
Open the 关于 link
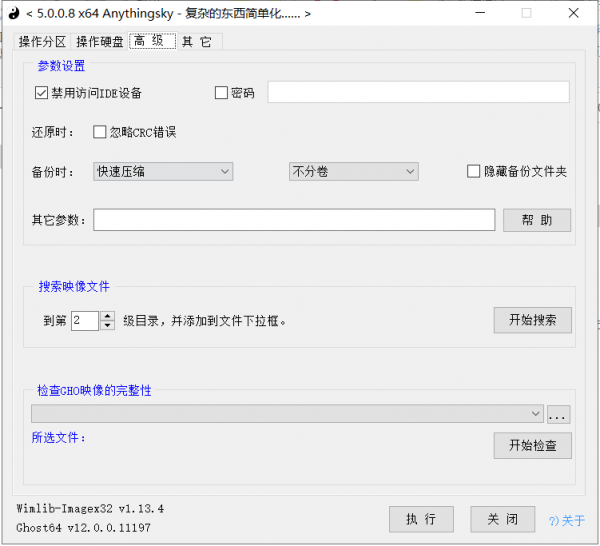pyautogui.click(x=567, y=520)
